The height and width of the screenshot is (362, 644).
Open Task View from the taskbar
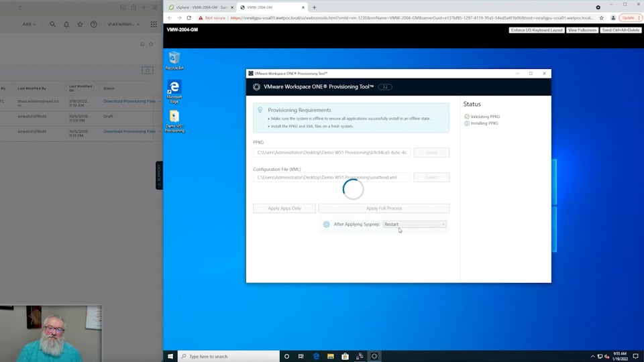pos(301,356)
